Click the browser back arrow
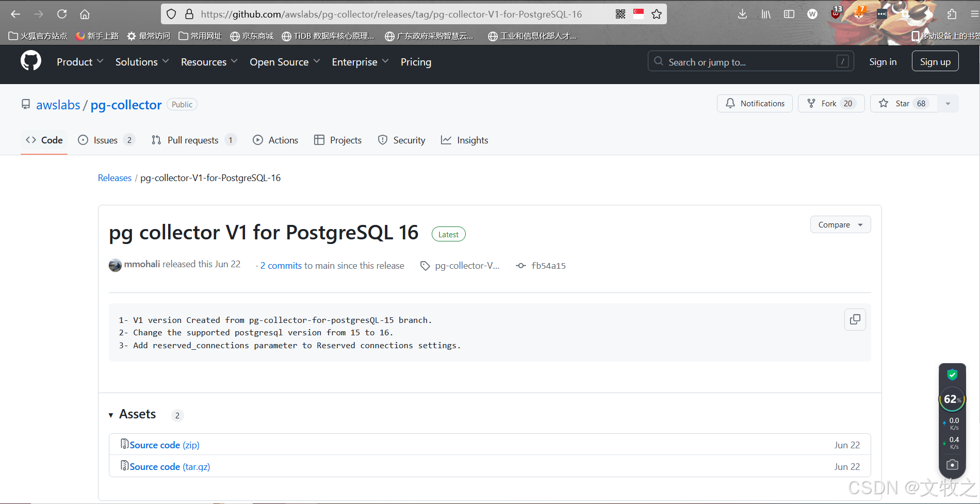This screenshot has width=980, height=504. (15, 14)
